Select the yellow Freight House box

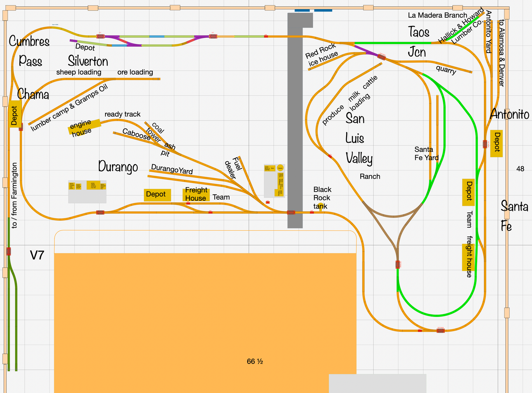click(x=196, y=194)
